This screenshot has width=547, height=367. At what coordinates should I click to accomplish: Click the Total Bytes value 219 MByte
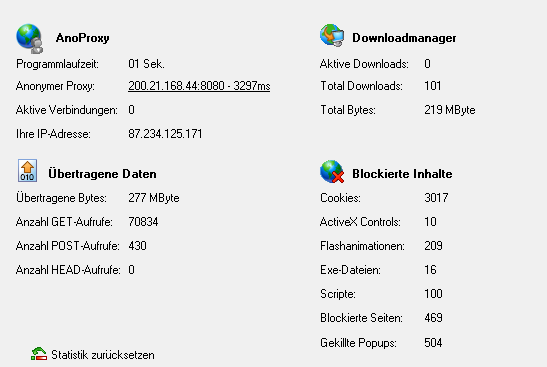tap(450, 110)
